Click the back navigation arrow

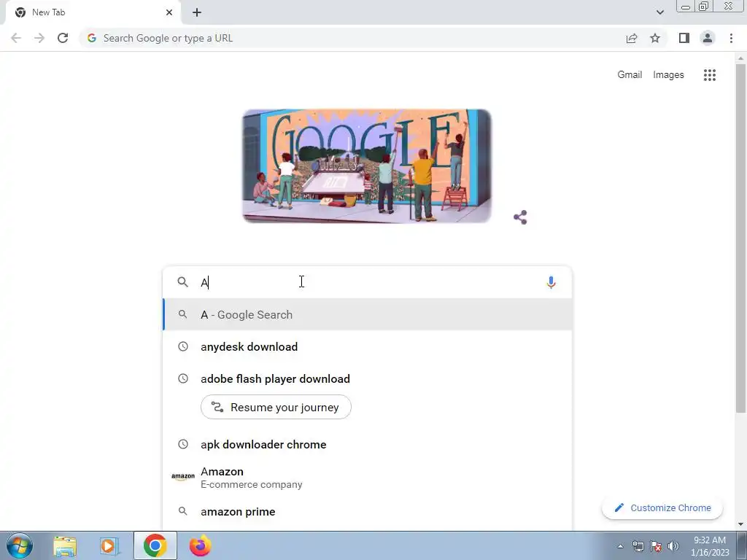click(16, 38)
